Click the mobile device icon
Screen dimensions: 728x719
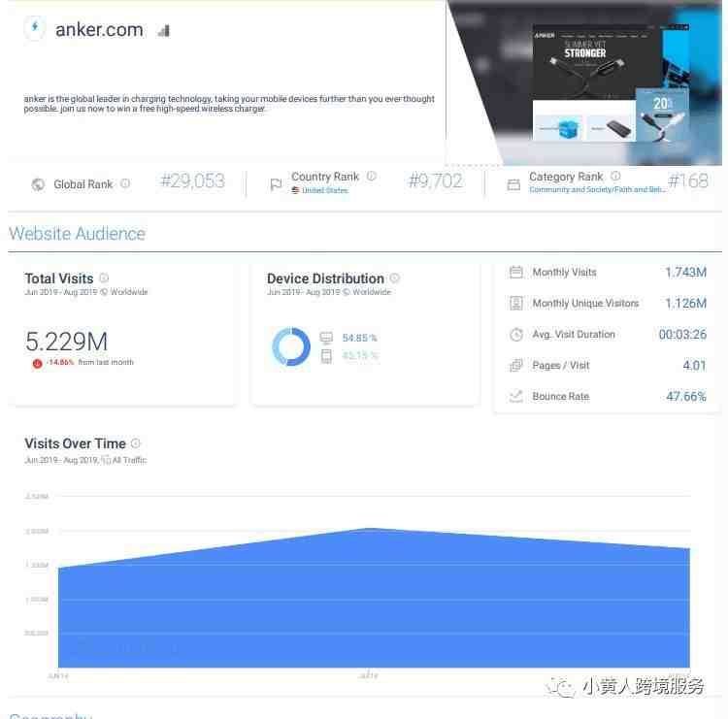pyautogui.click(x=326, y=356)
